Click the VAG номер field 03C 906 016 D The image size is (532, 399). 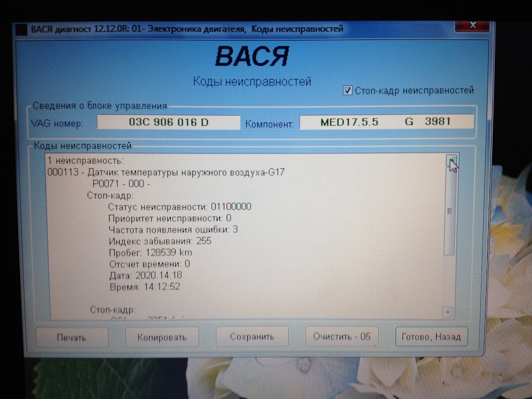coord(168,122)
